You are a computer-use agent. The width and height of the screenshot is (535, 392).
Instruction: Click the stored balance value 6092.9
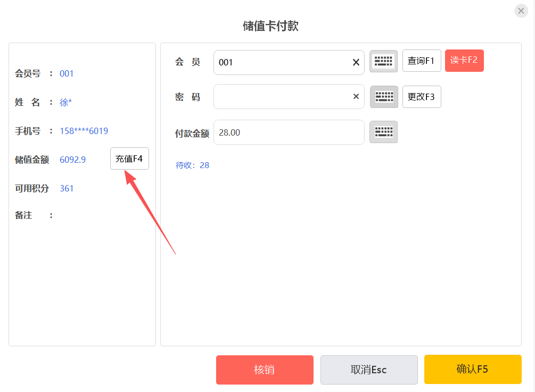click(x=73, y=160)
